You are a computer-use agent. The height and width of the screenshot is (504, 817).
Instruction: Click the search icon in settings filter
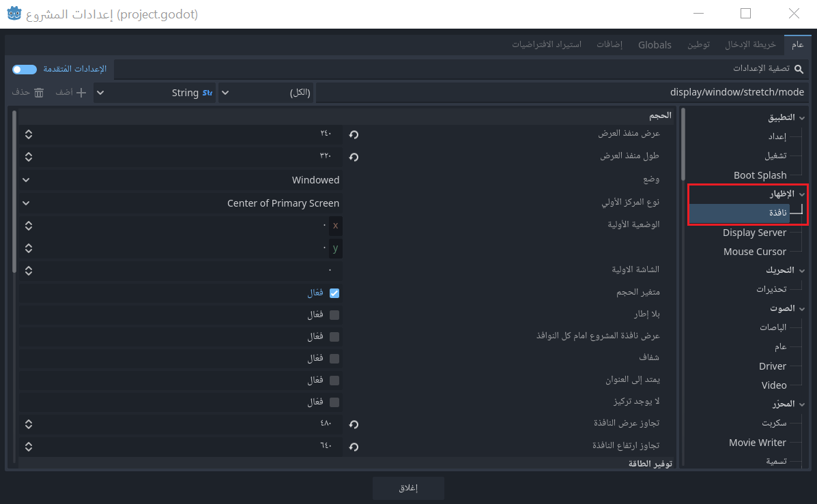(x=799, y=69)
